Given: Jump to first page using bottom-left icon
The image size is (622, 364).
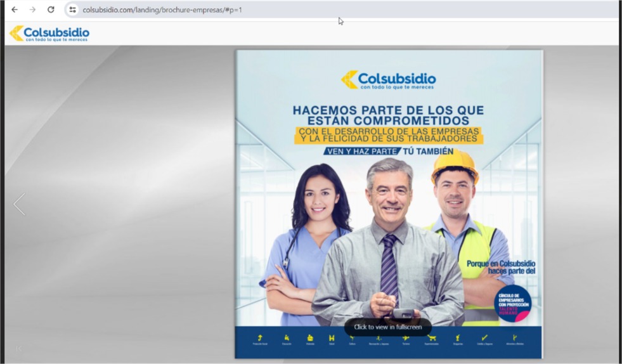Looking at the screenshot, I should [19, 348].
